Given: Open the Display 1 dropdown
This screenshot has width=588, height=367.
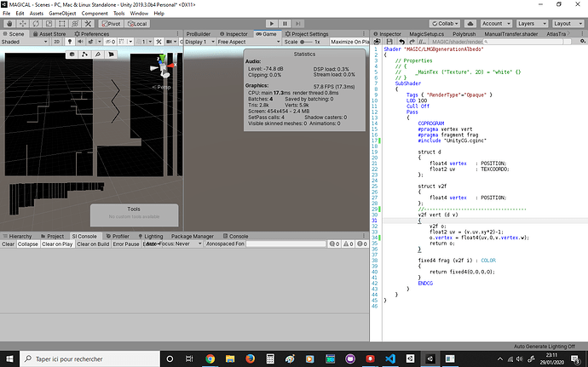Looking at the screenshot, I should pos(199,42).
